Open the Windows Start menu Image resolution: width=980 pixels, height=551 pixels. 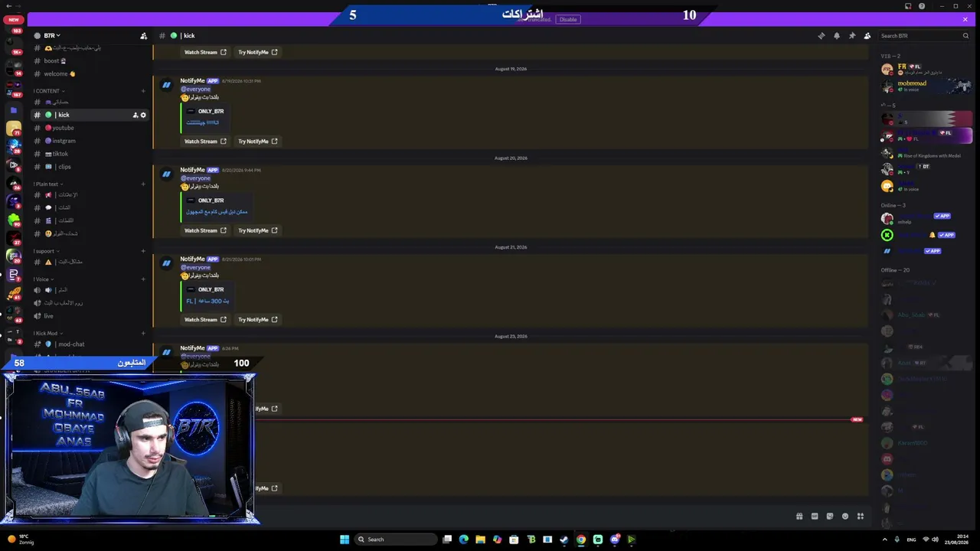click(345, 540)
